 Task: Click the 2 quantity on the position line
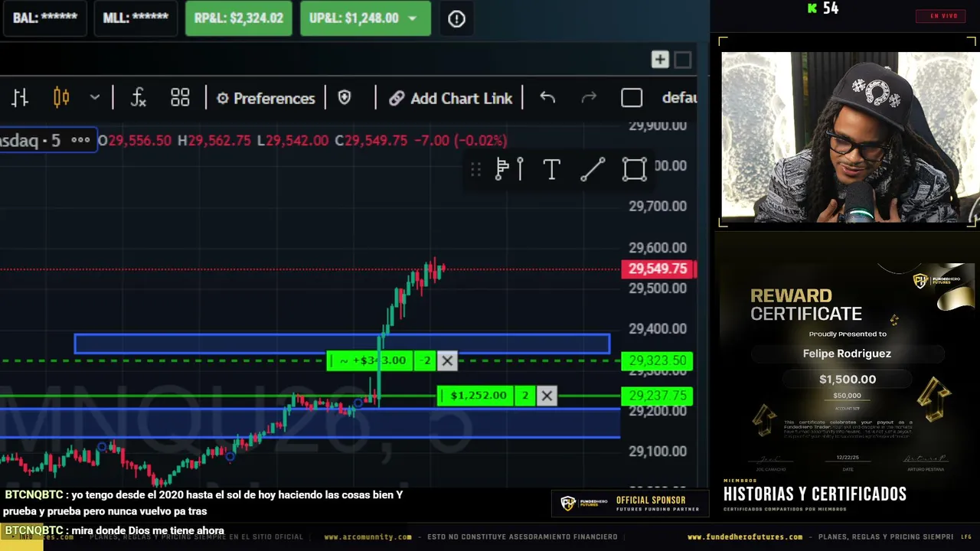tap(525, 396)
